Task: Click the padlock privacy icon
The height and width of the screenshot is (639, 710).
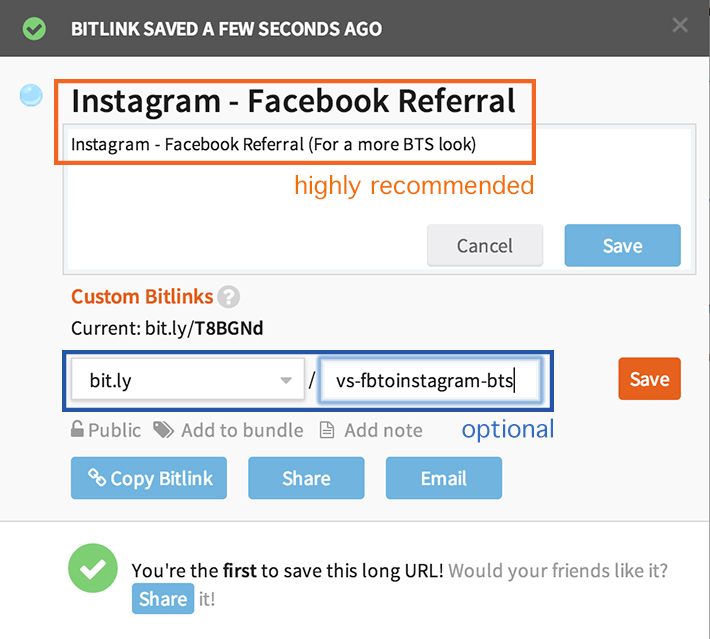Action: (x=77, y=429)
